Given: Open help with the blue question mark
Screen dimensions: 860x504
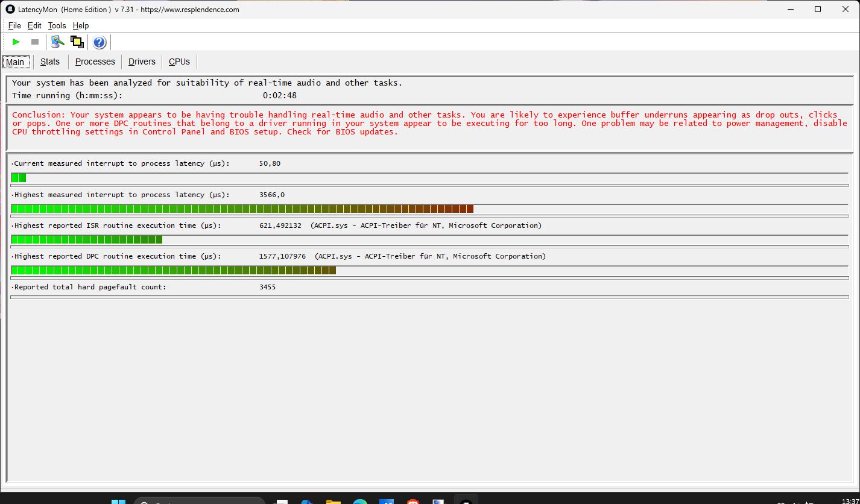Looking at the screenshot, I should [100, 42].
